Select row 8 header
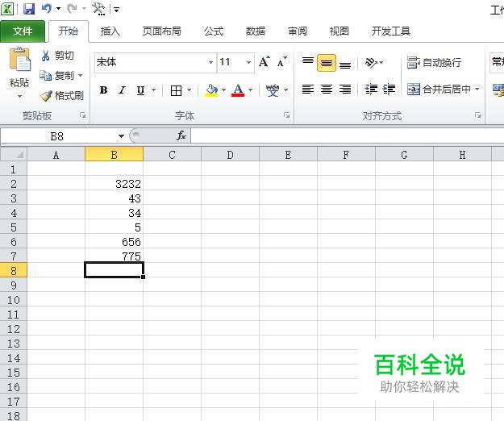The height and width of the screenshot is (421, 504). coord(14,271)
